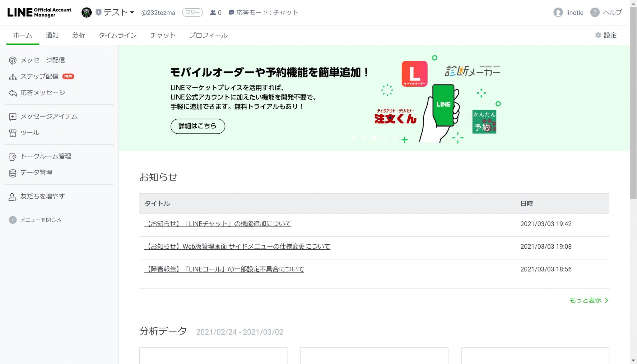Click the linotie user avatar icon

pos(558,12)
